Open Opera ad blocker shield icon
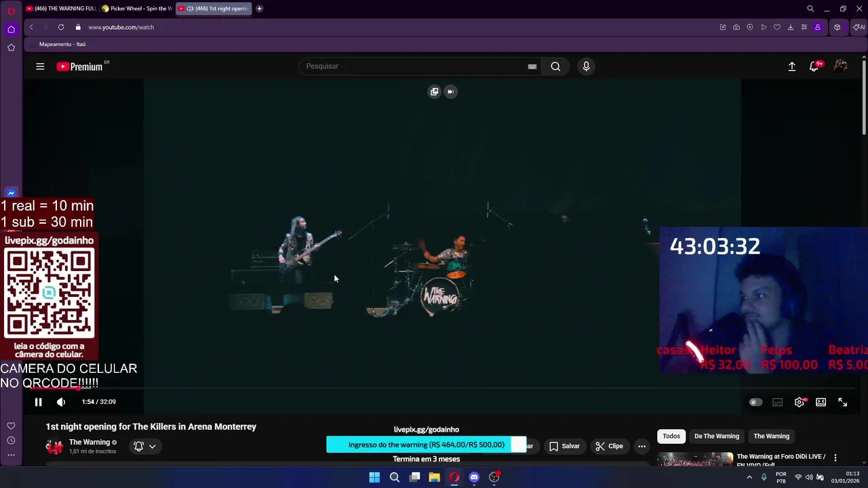Image resolution: width=868 pixels, height=488 pixels. 750,27
